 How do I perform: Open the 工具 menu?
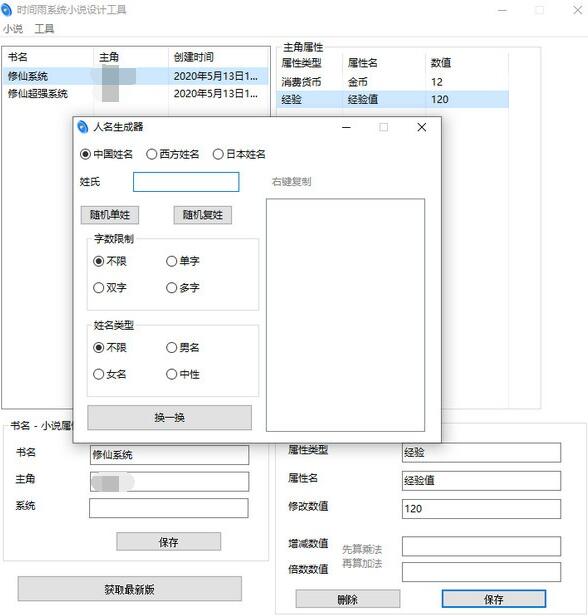44,29
